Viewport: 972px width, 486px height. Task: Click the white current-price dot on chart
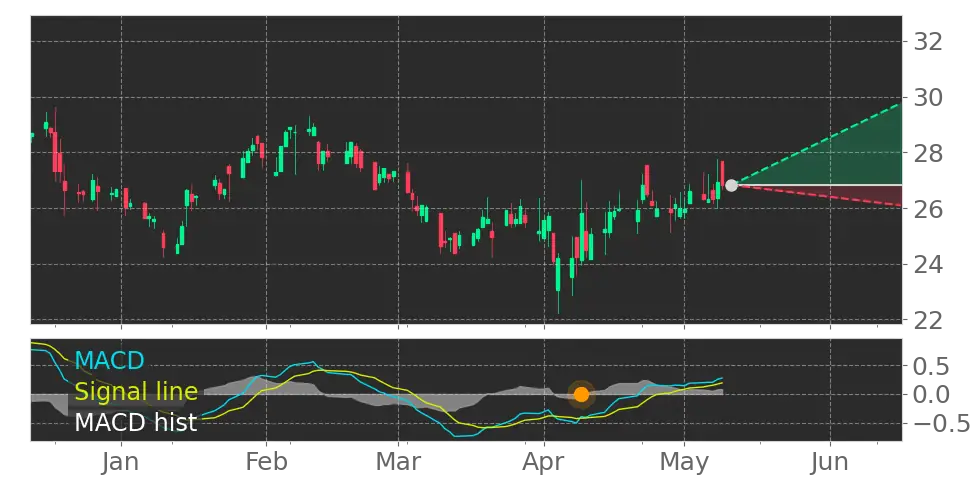(x=731, y=185)
